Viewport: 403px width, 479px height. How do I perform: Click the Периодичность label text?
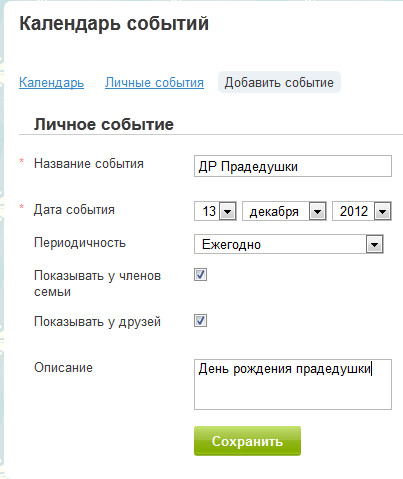click(x=80, y=243)
